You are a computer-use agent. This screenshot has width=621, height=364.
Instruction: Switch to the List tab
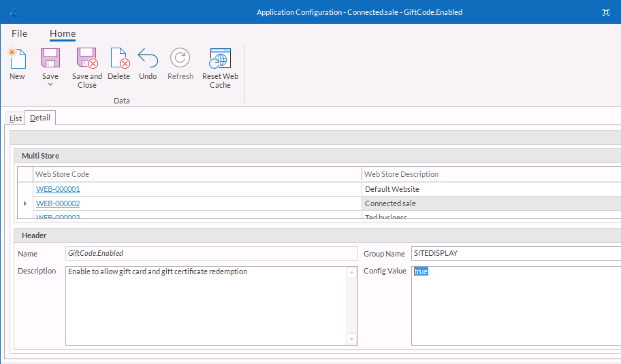point(15,118)
